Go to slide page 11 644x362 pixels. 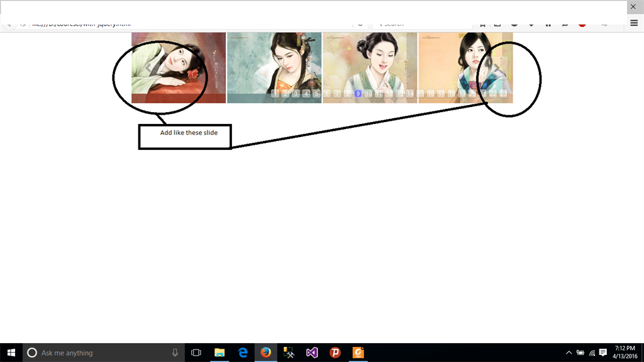(379, 94)
